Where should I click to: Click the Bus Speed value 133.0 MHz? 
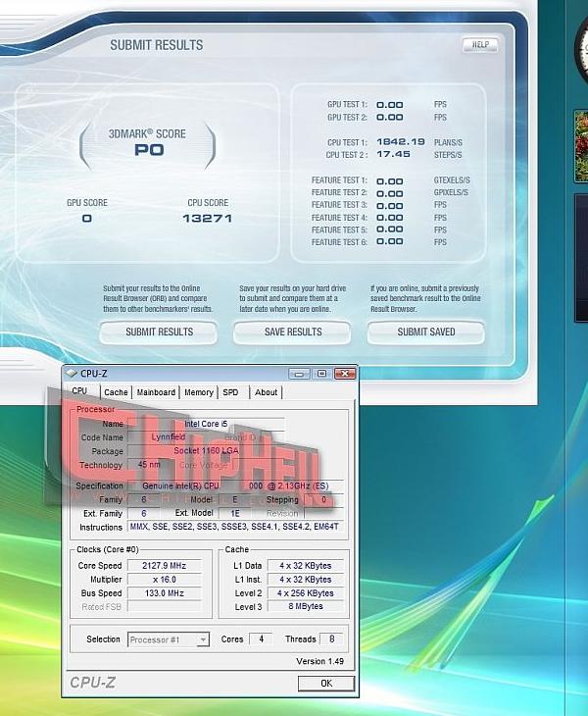click(x=165, y=593)
